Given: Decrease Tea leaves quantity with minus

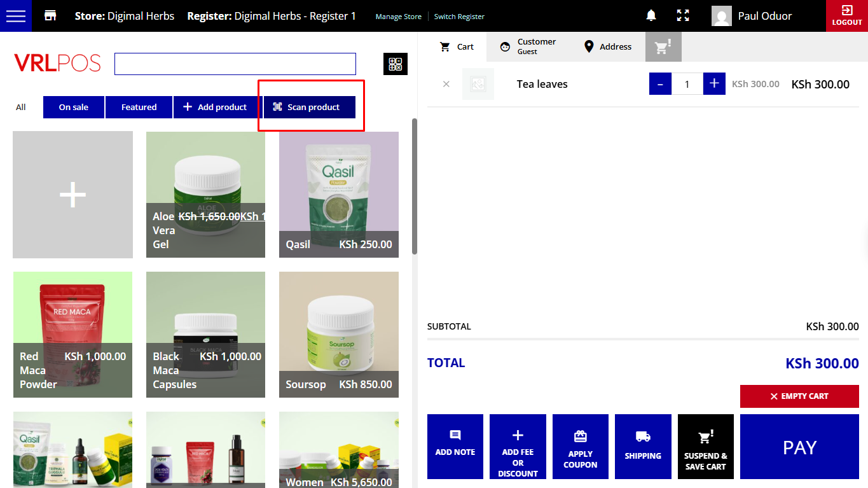Looking at the screenshot, I should tap(660, 84).
